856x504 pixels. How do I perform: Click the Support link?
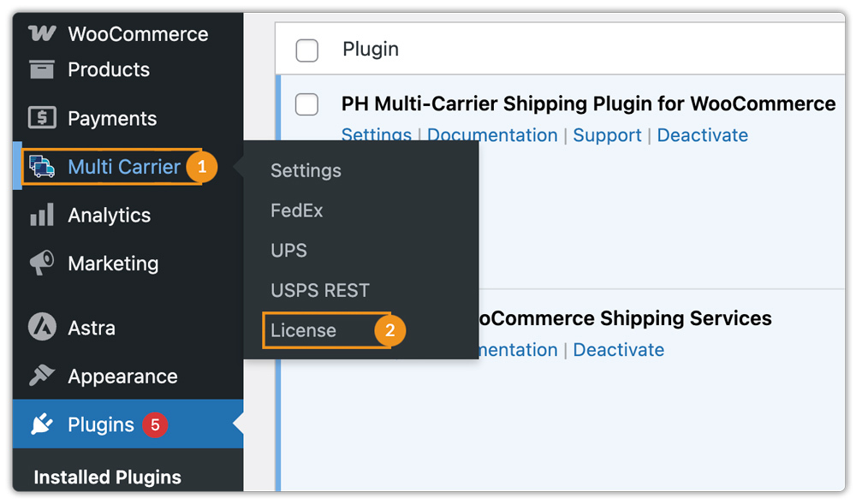click(608, 135)
